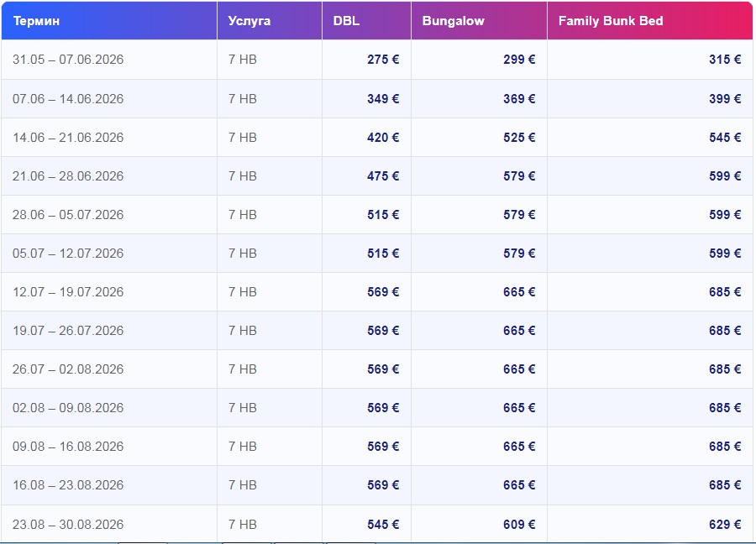This screenshot has height=544, width=756.
Task: Click the DBL column header
Action: (x=346, y=21)
